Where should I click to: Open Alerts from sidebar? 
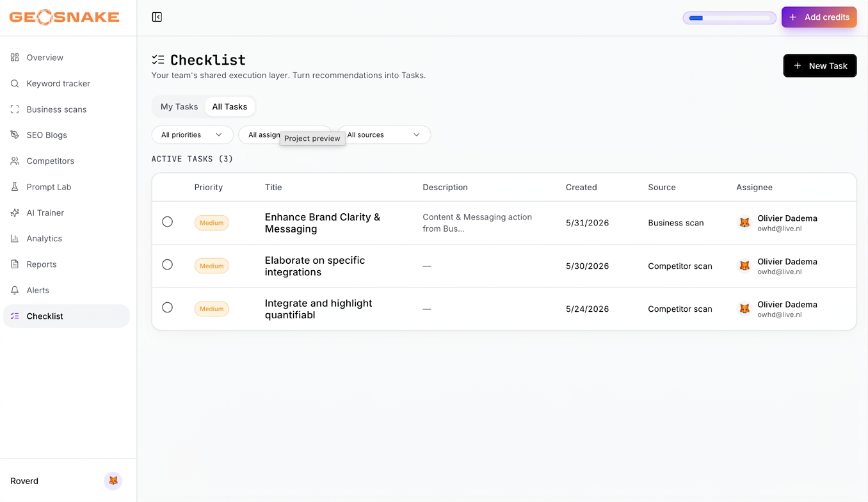pyautogui.click(x=67, y=290)
